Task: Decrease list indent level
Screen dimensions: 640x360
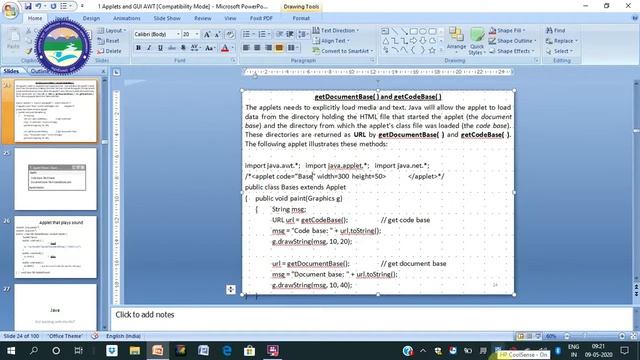Action: point(280,34)
